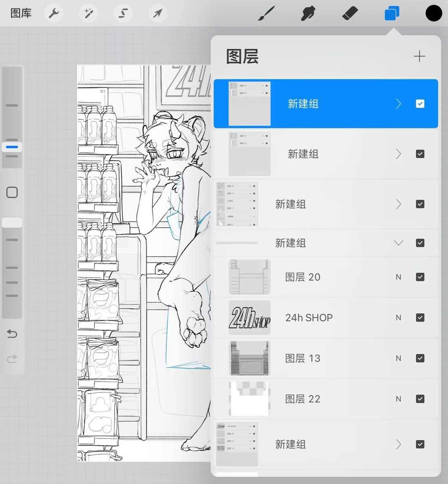This screenshot has height=484, width=448.
Task: Open the black active color picker
Action: [x=434, y=13]
